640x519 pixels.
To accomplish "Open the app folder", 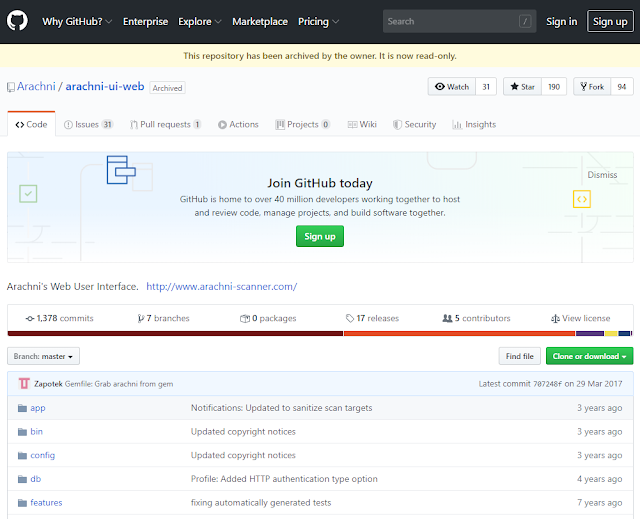I will [x=38, y=408].
